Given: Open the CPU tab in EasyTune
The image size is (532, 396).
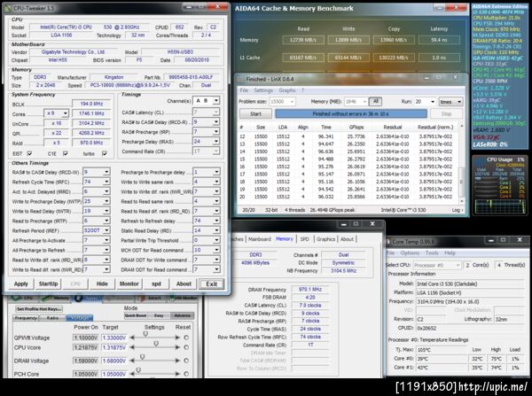Looking at the screenshot, I should pos(24,299).
